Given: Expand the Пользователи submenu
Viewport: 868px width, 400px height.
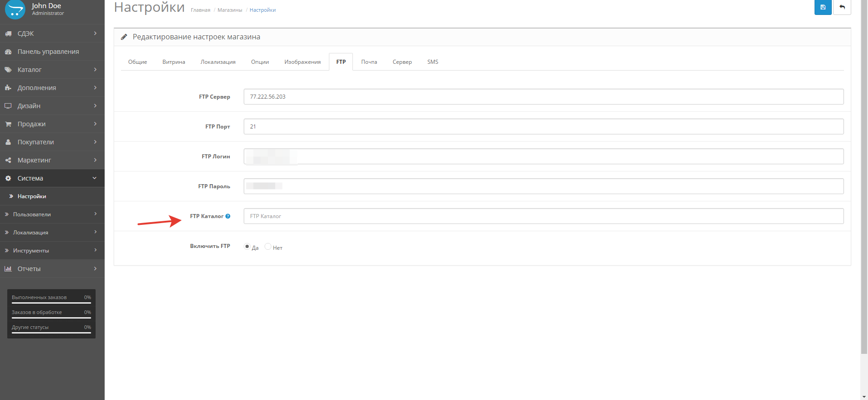Looking at the screenshot, I should click(52, 214).
